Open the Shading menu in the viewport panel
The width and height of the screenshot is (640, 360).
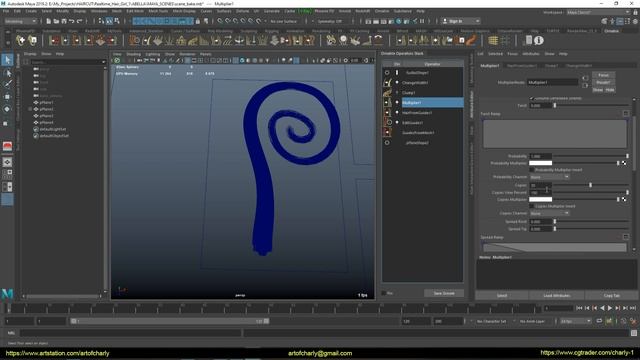coord(133,54)
